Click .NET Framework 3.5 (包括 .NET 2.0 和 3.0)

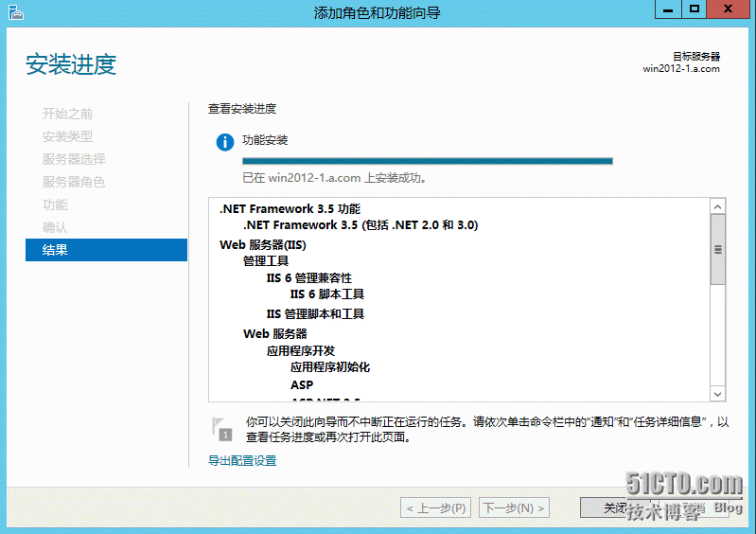pos(360,225)
